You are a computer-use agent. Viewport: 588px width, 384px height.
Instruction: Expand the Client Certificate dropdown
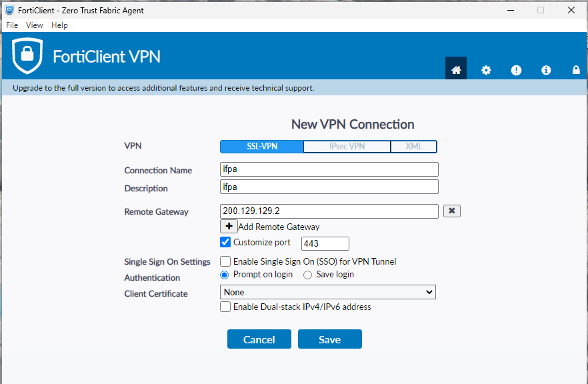tap(328, 292)
